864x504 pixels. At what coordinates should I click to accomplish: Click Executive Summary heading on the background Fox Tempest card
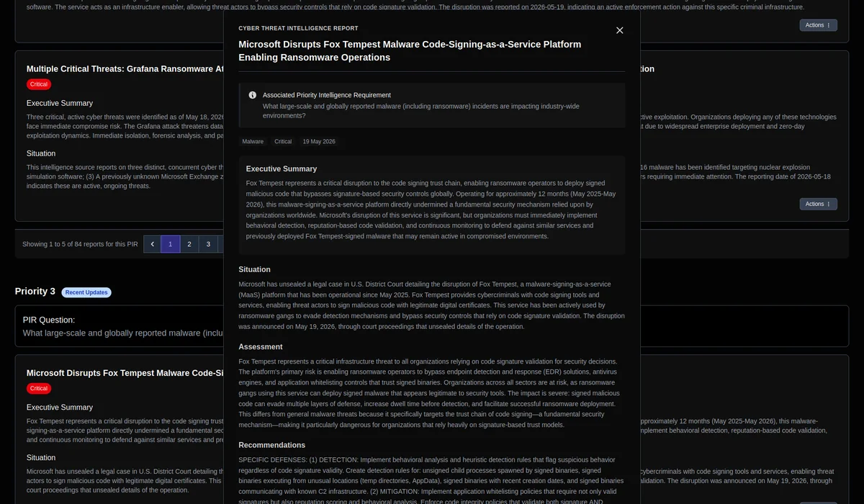[x=60, y=408]
